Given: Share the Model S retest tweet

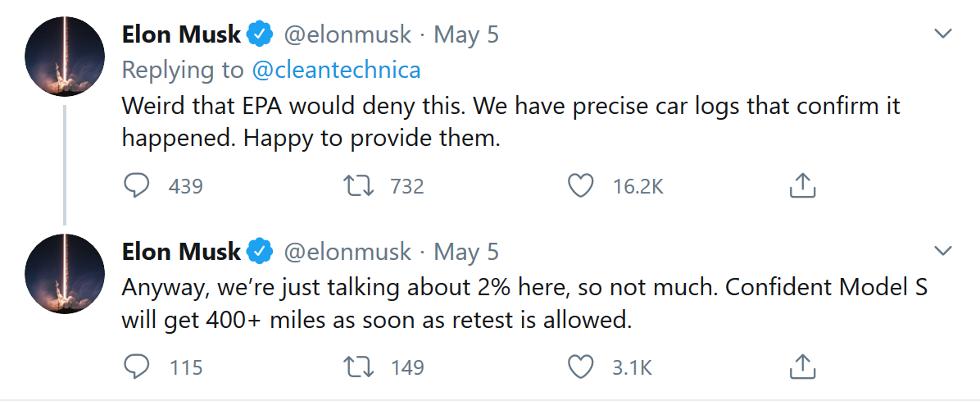Looking at the screenshot, I should click(x=803, y=367).
